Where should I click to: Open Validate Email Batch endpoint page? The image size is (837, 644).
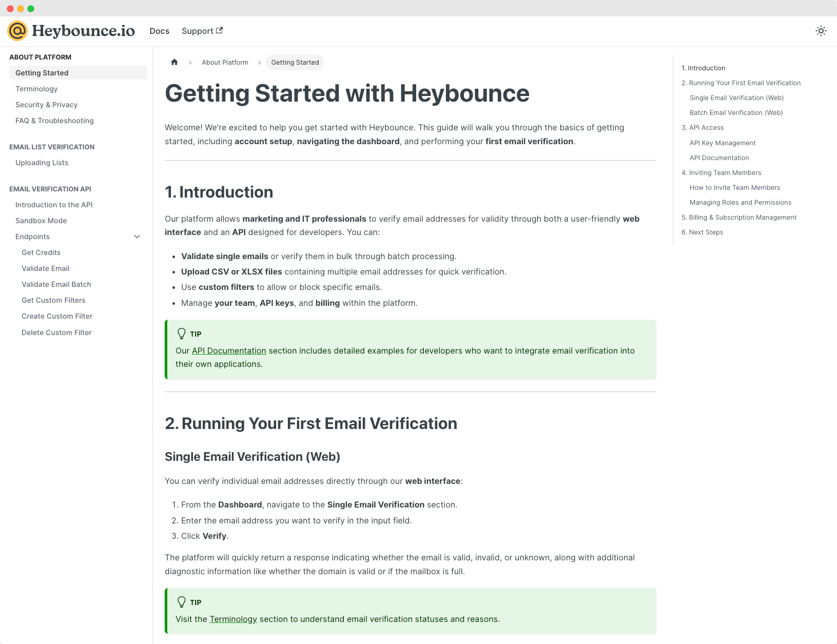[56, 284]
